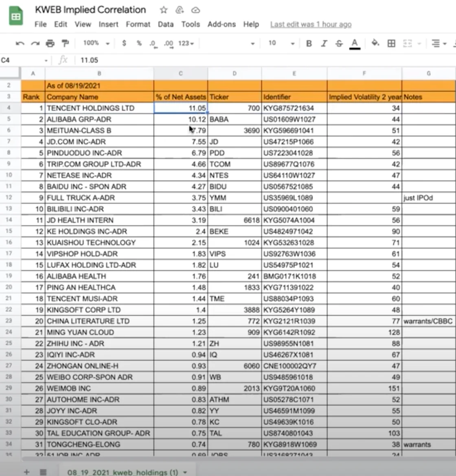Open the sheet tab options arrow

click(x=185, y=472)
